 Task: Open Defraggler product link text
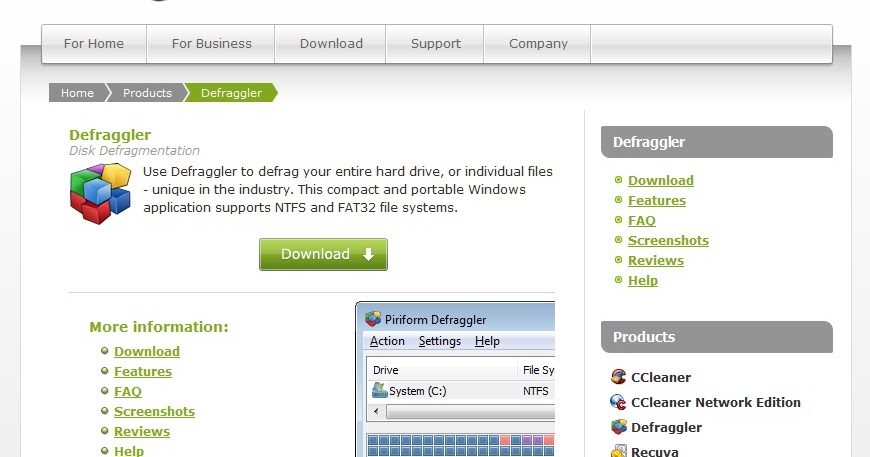666,427
